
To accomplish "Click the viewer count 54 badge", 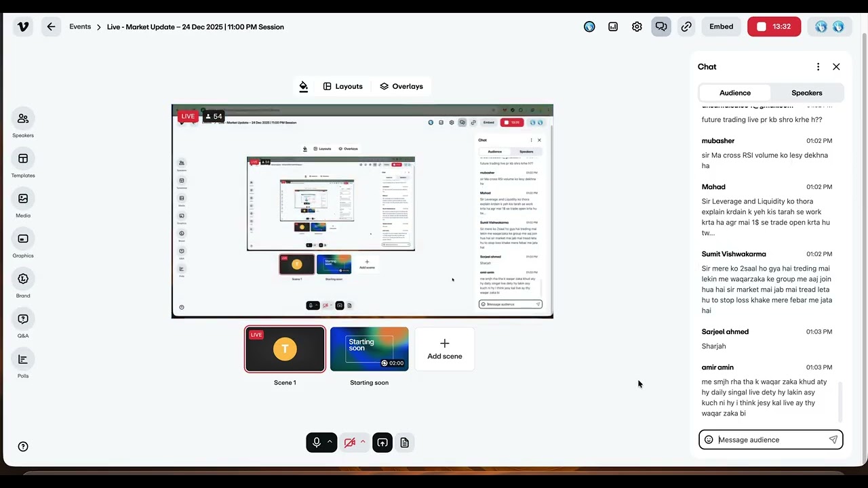I will click(x=214, y=117).
